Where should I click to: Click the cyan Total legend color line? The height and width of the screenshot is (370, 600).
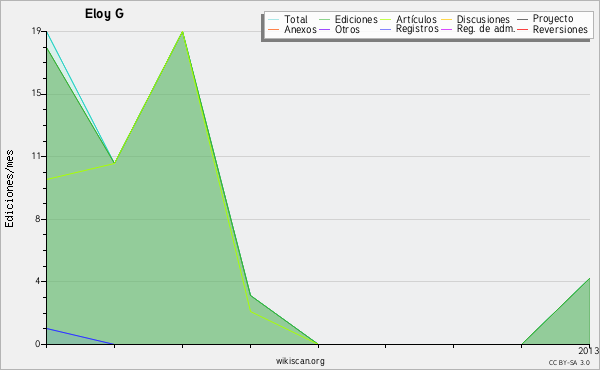tap(274, 19)
